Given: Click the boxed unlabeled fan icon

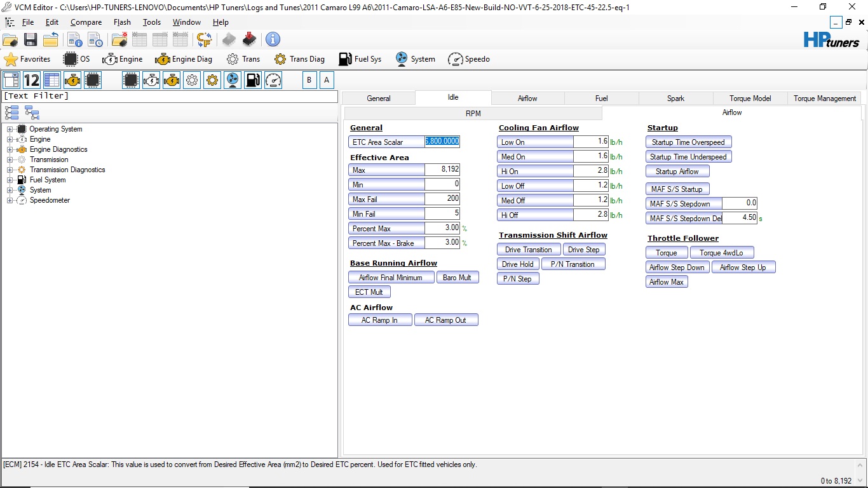Looking at the screenshot, I should pos(233,80).
